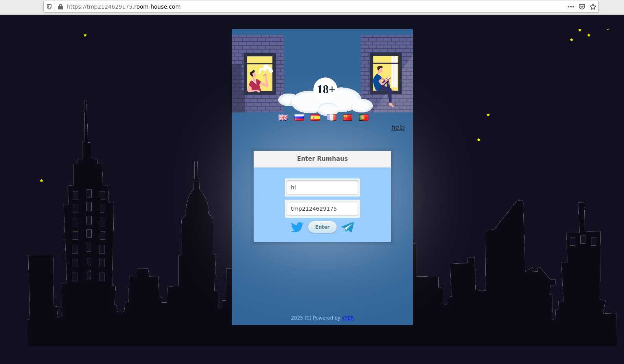View site info via padlock icon

click(61, 7)
